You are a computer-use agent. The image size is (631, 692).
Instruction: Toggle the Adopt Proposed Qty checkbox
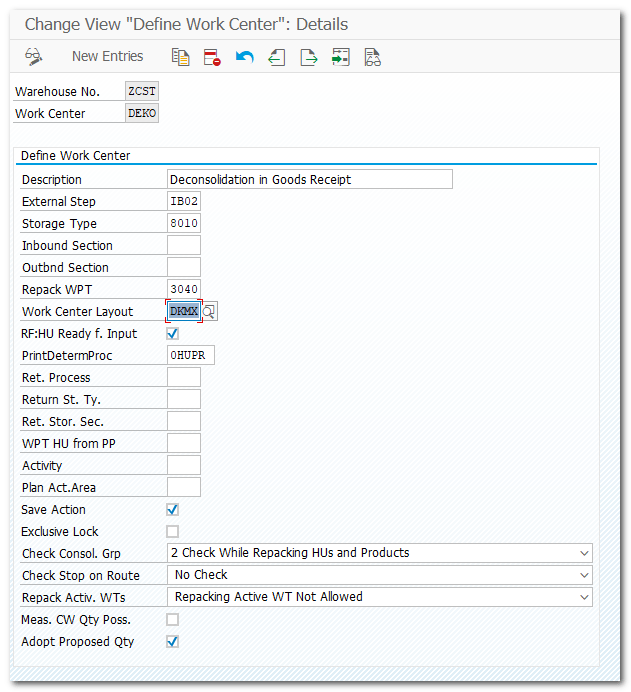point(172,642)
